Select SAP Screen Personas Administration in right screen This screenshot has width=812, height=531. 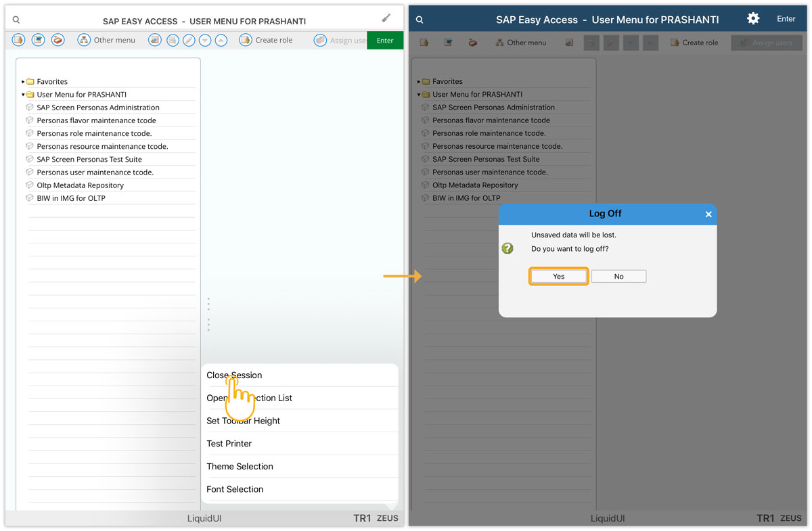click(x=494, y=107)
